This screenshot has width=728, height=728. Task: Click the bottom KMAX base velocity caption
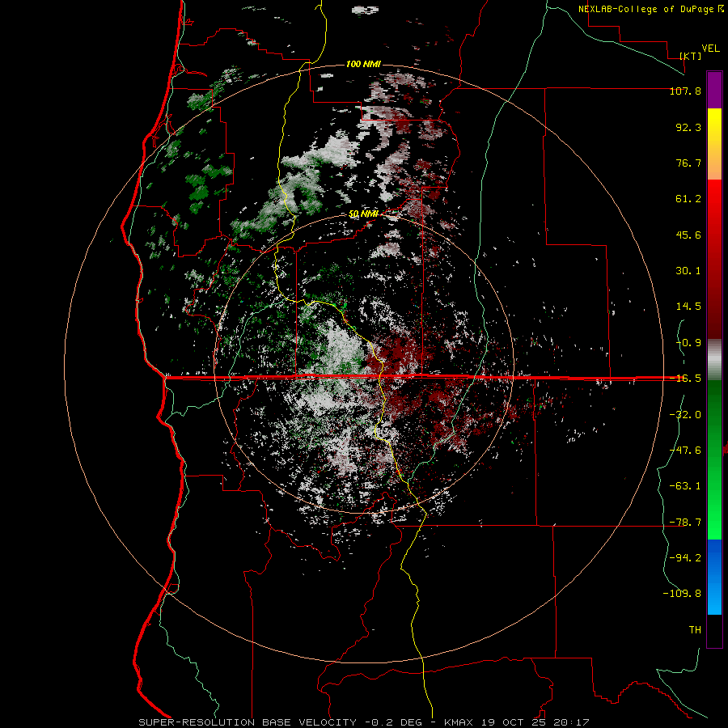tap(363, 722)
